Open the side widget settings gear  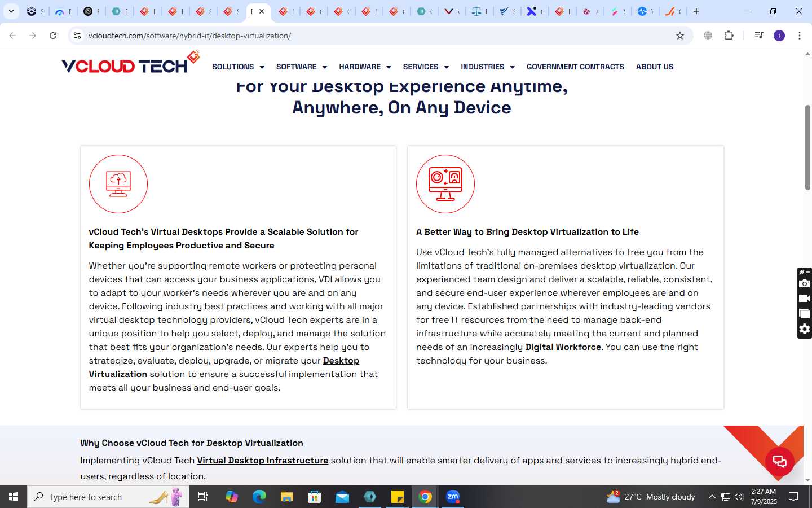[805, 329]
